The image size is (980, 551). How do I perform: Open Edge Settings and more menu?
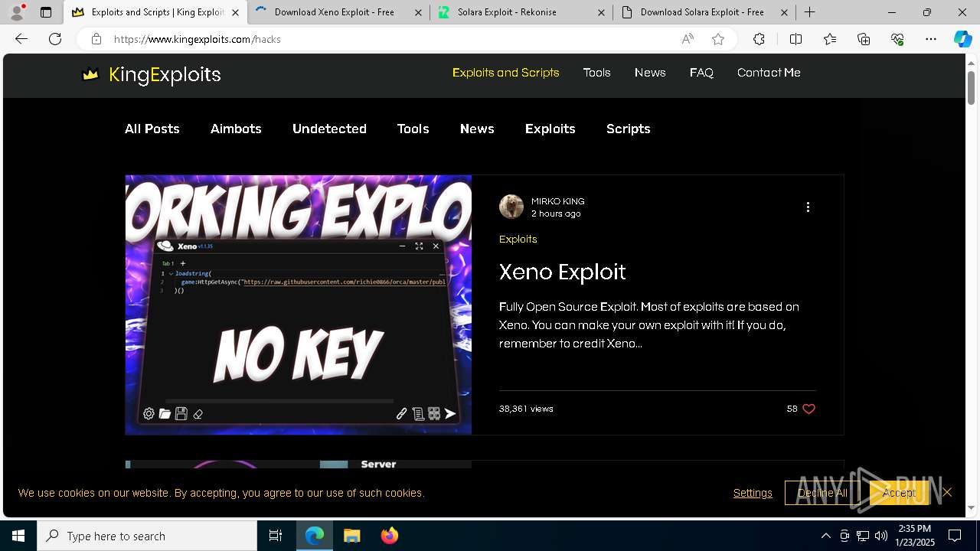931,39
